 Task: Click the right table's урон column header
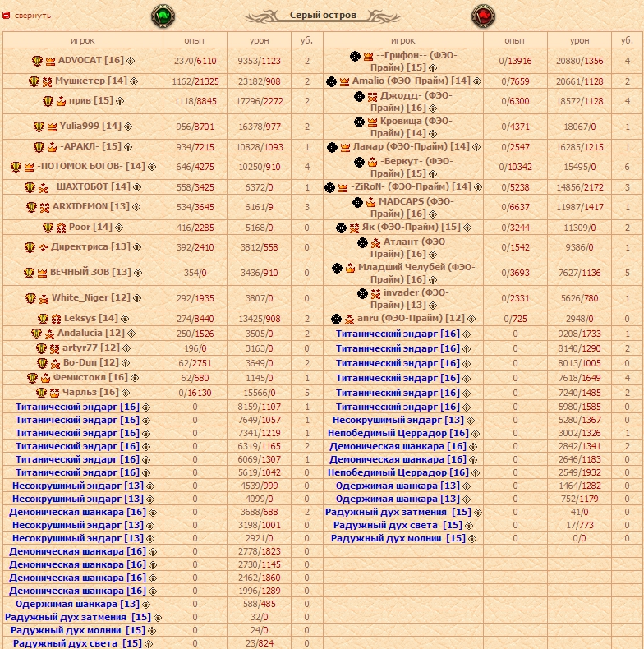click(579, 39)
